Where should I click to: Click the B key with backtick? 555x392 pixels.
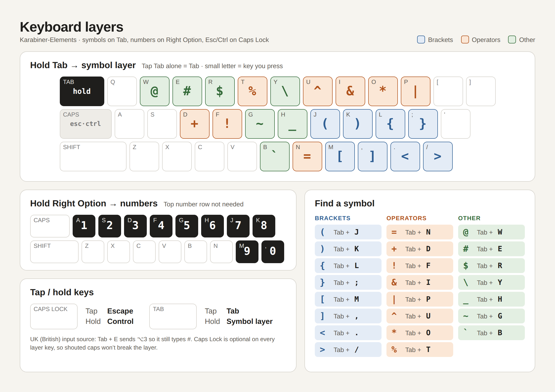(275, 156)
